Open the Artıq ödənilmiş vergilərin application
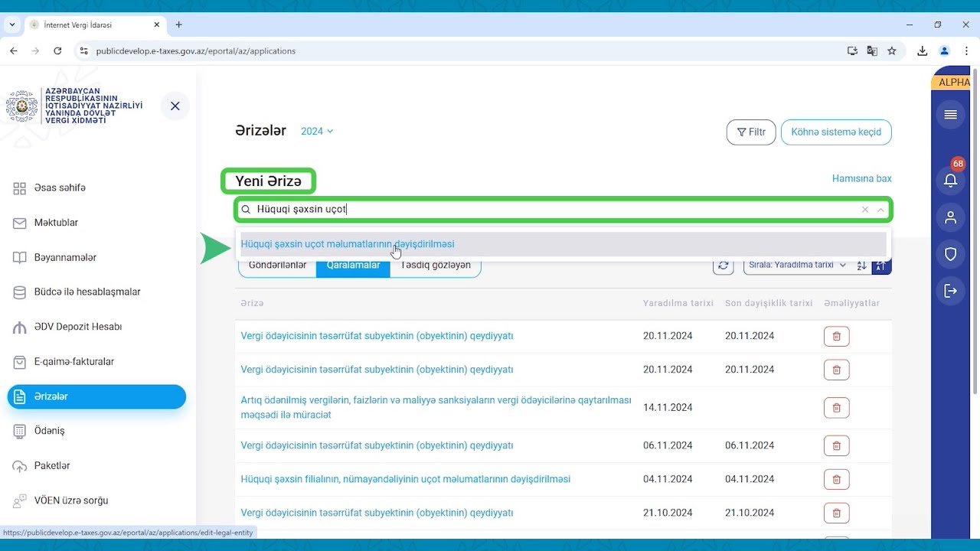The width and height of the screenshot is (980, 551). pos(436,408)
